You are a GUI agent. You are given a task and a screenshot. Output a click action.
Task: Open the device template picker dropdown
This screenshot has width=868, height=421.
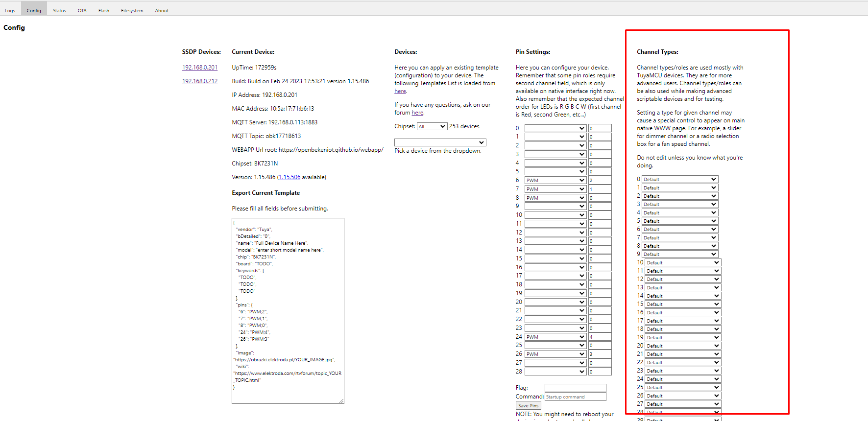[x=440, y=142]
